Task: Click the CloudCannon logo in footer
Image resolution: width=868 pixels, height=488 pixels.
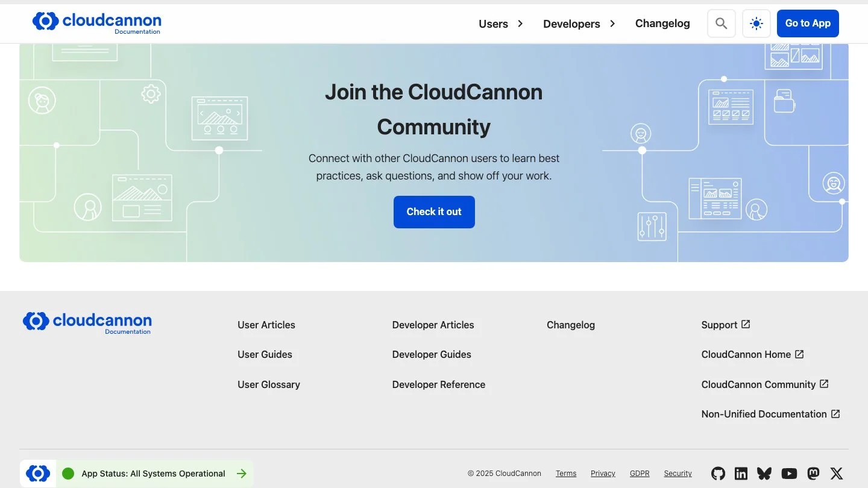Action: tap(87, 322)
